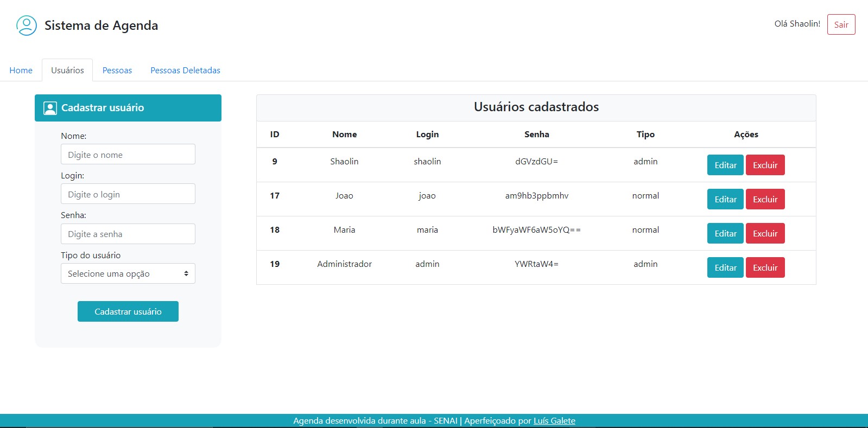The width and height of the screenshot is (868, 428).
Task: Focus the Nome input field
Action: [x=128, y=154]
